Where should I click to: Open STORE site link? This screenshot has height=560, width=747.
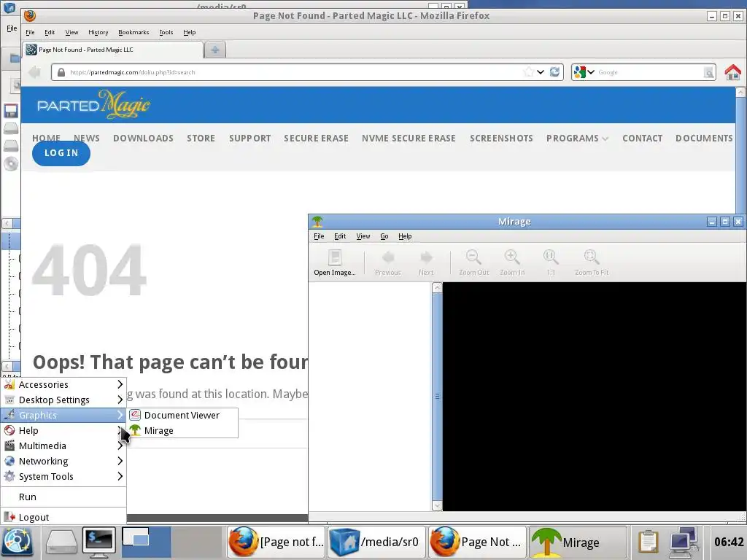(x=201, y=138)
